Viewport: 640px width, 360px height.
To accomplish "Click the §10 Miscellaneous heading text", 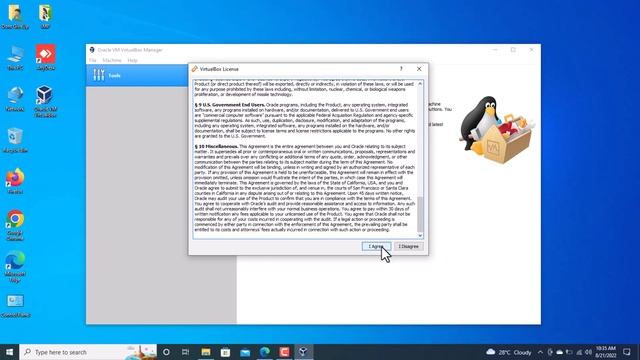I will click(216, 146).
